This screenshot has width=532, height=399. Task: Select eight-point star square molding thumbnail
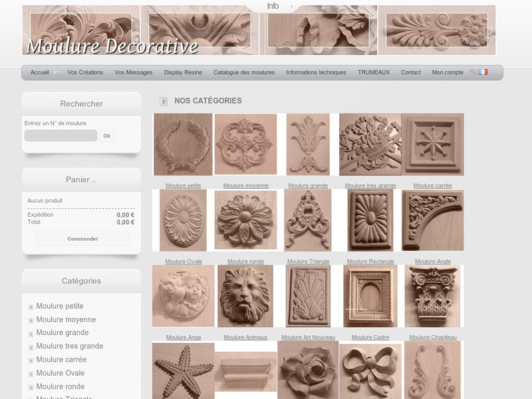pyautogui.click(x=433, y=144)
